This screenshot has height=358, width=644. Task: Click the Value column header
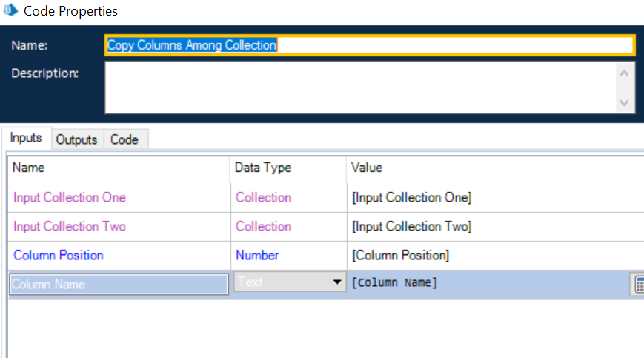click(x=496, y=168)
